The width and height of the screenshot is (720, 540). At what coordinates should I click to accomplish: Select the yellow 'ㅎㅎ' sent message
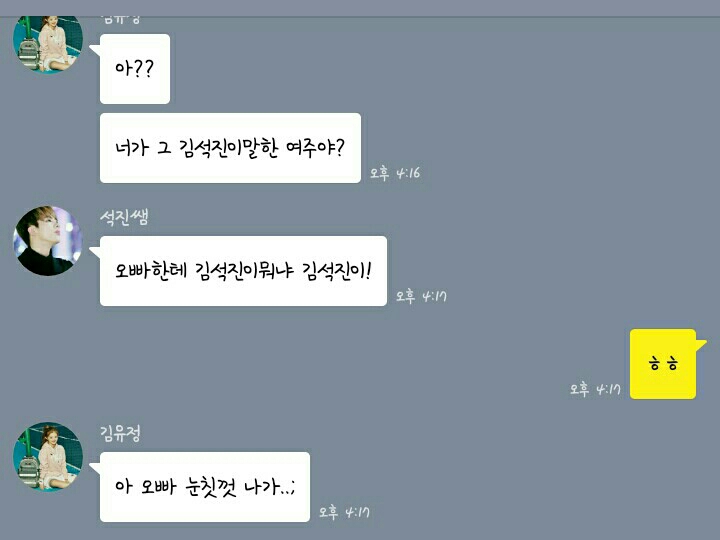point(663,364)
